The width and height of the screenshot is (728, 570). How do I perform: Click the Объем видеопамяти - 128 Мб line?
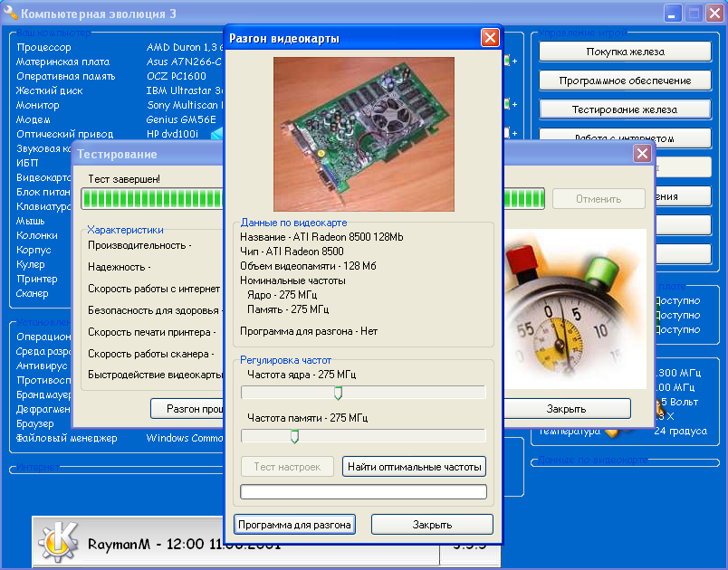[x=308, y=266]
